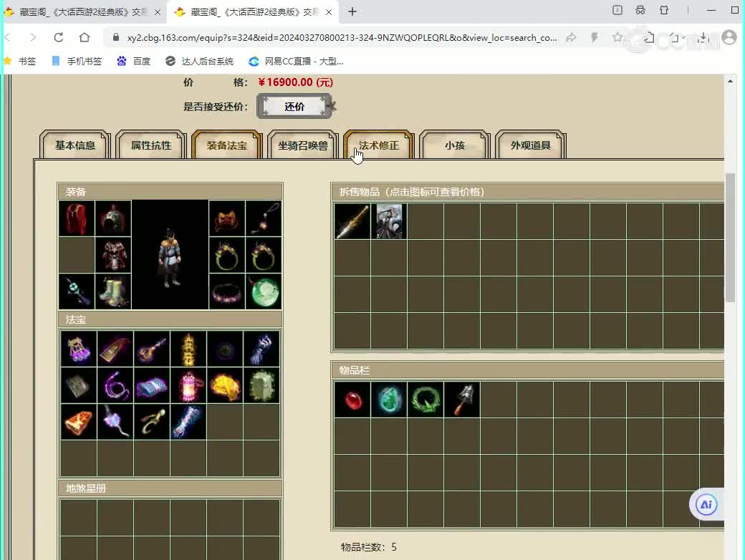Go to browser home page icon
745x560 pixels.
(85, 37)
